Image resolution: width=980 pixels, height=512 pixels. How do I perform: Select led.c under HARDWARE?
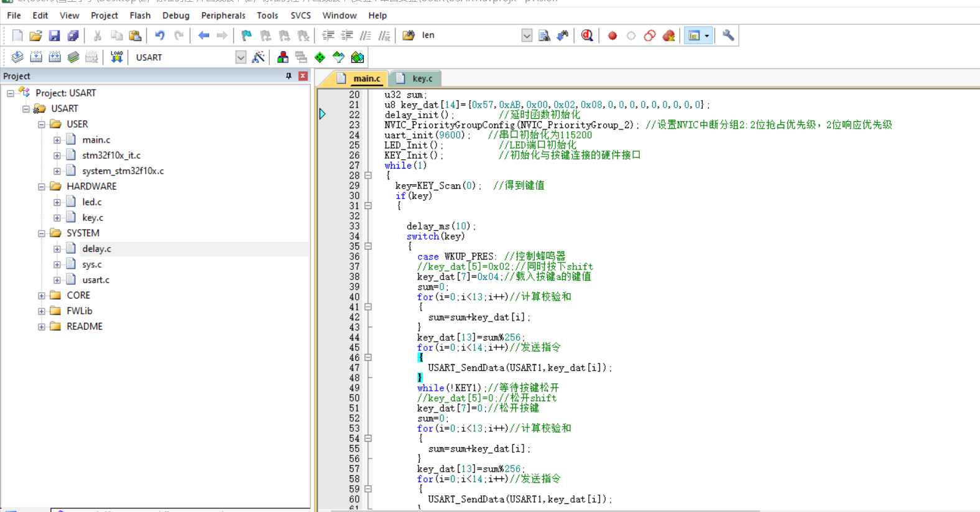(92, 202)
